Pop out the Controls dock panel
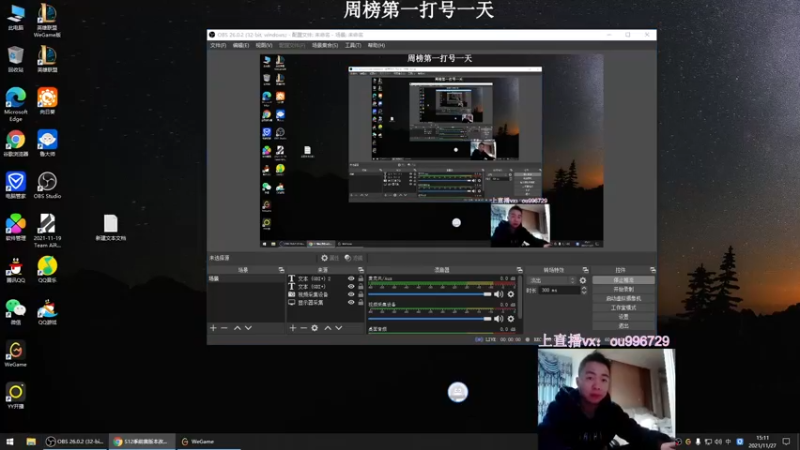 pos(653,269)
